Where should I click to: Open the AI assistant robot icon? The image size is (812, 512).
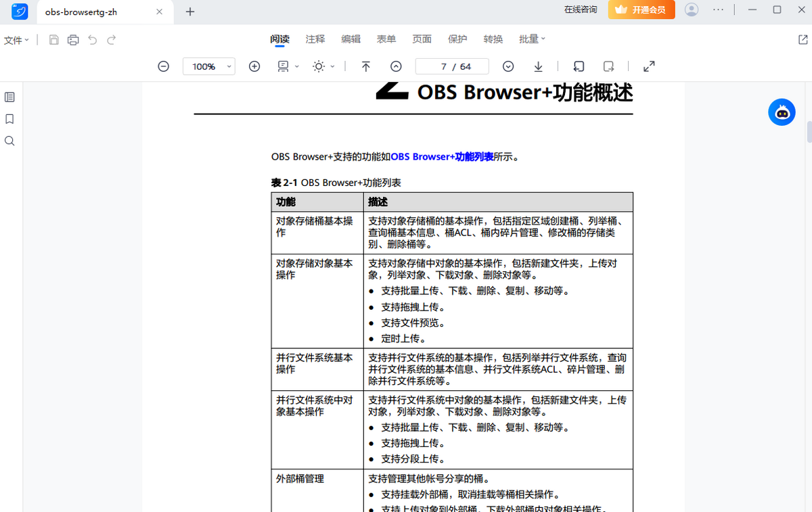(782, 112)
